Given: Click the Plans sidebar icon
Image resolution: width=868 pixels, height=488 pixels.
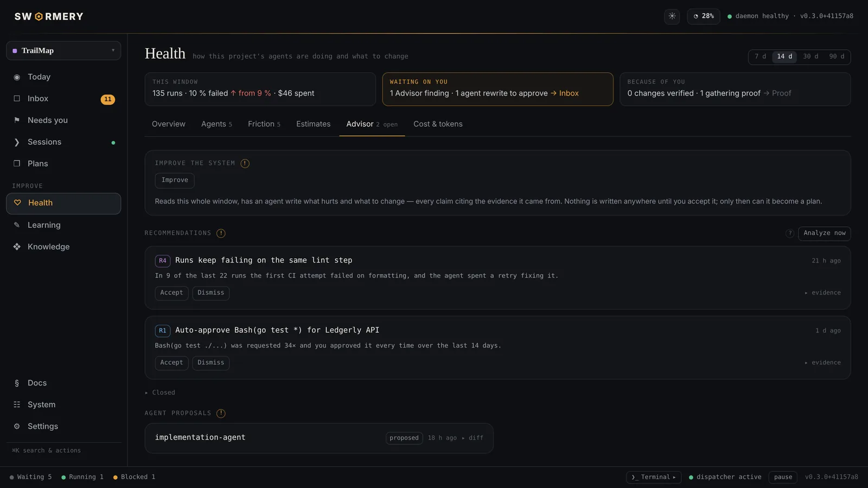Looking at the screenshot, I should pyautogui.click(x=17, y=164).
